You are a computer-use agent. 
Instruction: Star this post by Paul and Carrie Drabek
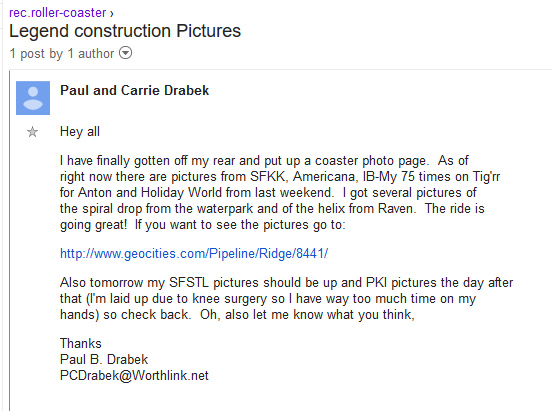click(x=32, y=132)
